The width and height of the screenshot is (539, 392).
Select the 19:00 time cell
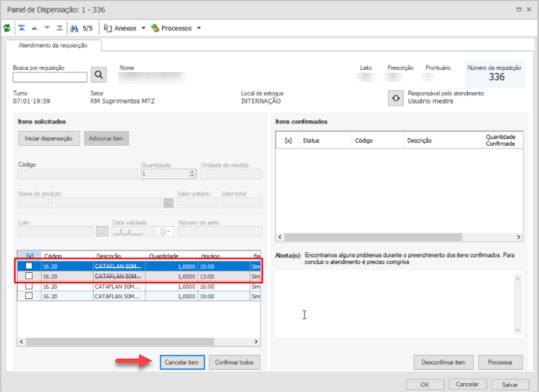point(224,296)
